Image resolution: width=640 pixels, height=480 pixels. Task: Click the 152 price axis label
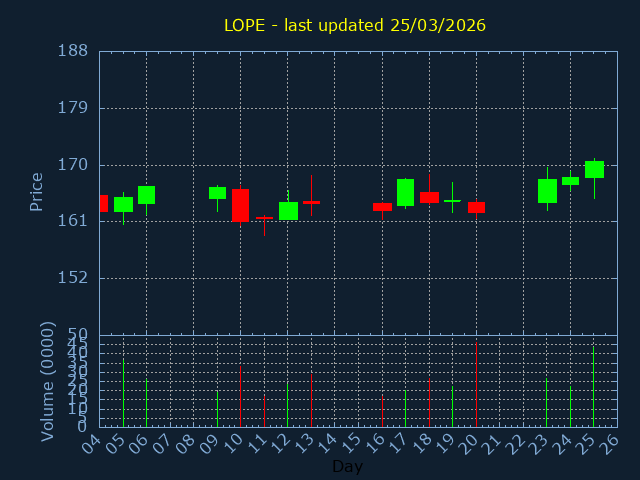pos(71,278)
